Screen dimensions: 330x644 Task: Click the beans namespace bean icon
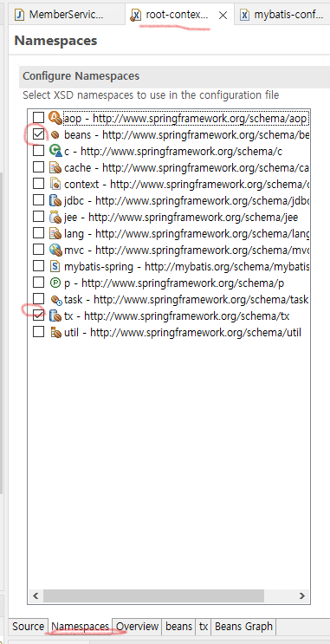click(x=55, y=134)
